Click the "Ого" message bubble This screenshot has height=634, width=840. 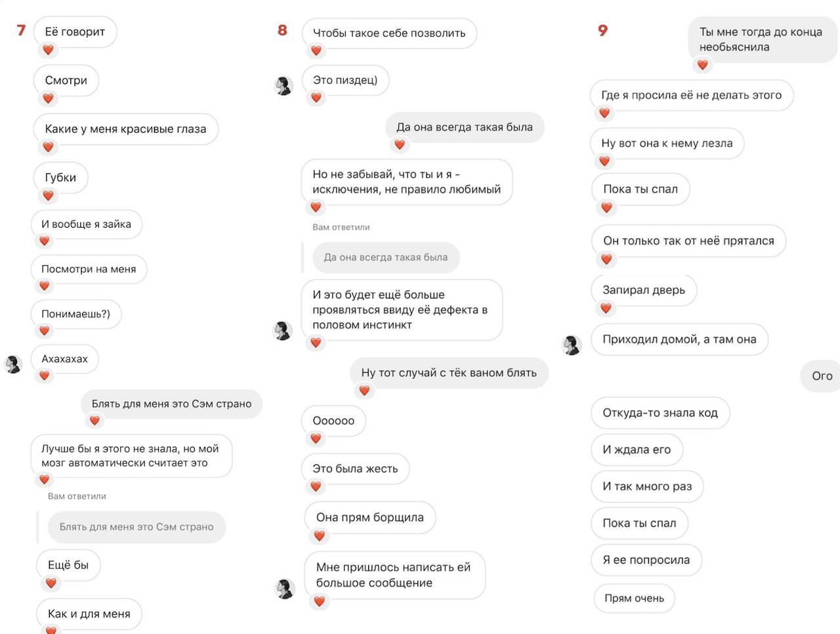(822, 376)
